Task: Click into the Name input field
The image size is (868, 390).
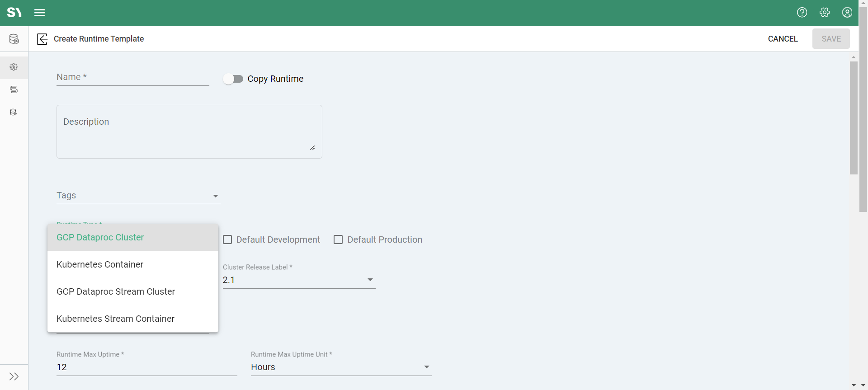Action: point(132,78)
